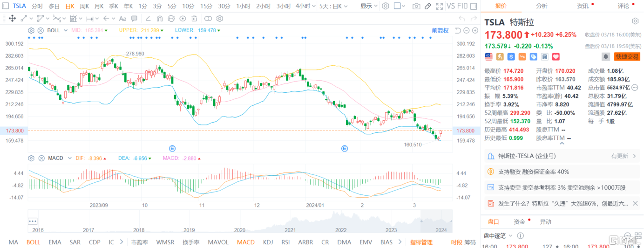This screenshot has width=644, height=248.
Task: Switch to 分析 tab
Action: coord(542,6)
